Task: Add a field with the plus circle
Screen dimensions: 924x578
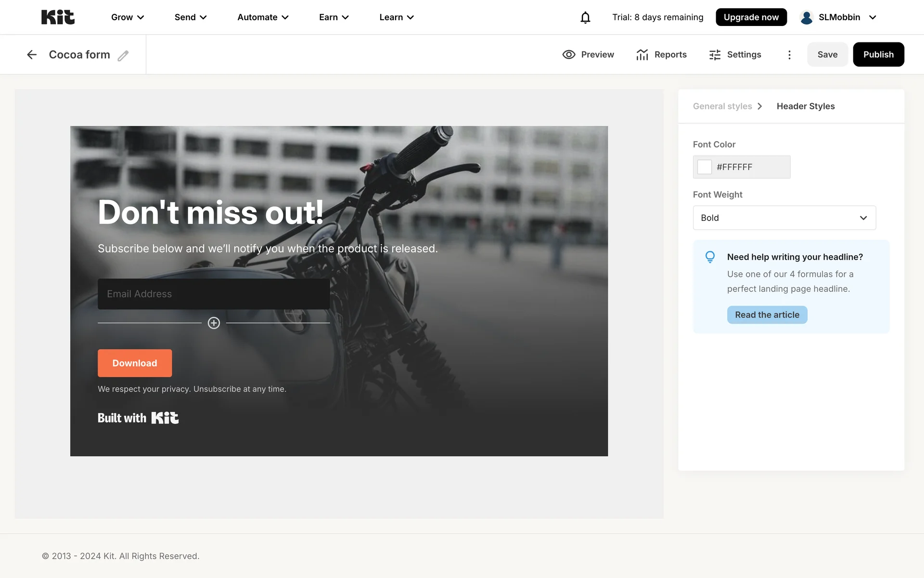Action: pos(214,323)
